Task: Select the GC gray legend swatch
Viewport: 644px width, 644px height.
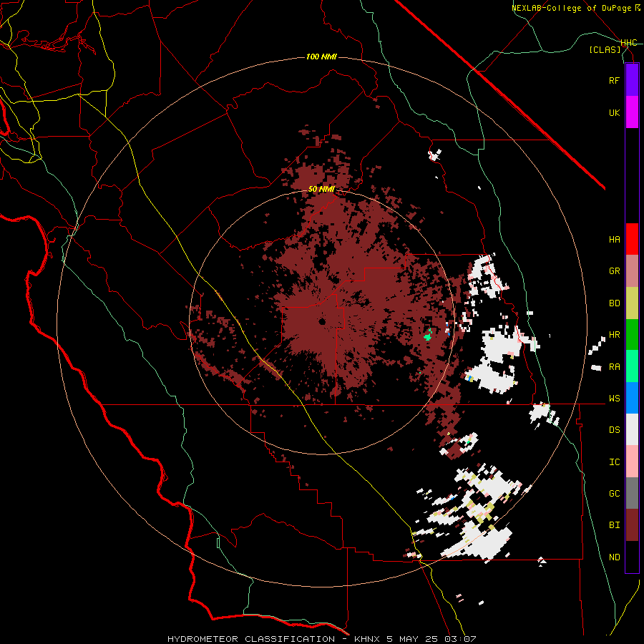Action: (632, 493)
